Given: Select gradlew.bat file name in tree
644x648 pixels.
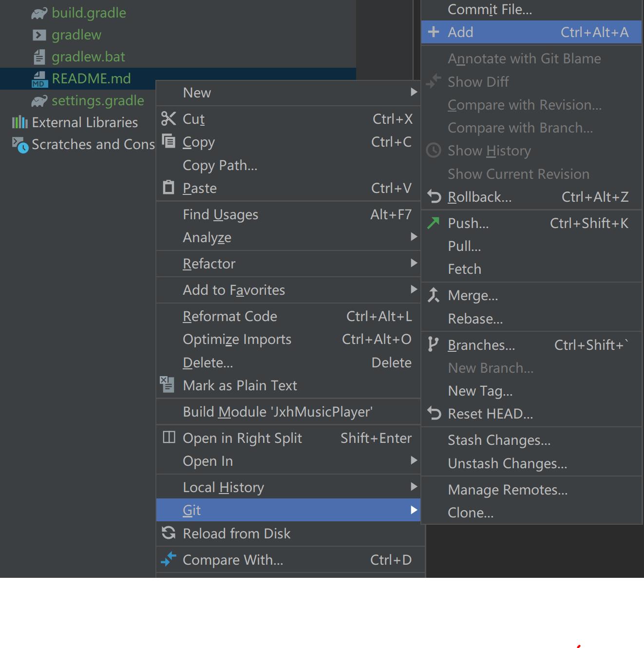Looking at the screenshot, I should pyautogui.click(x=88, y=57).
